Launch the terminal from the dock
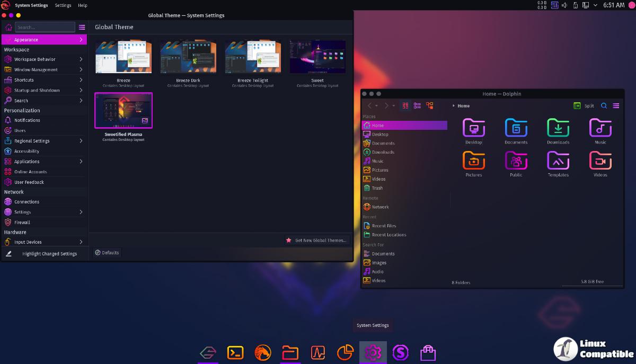636x364 pixels. tap(235, 352)
